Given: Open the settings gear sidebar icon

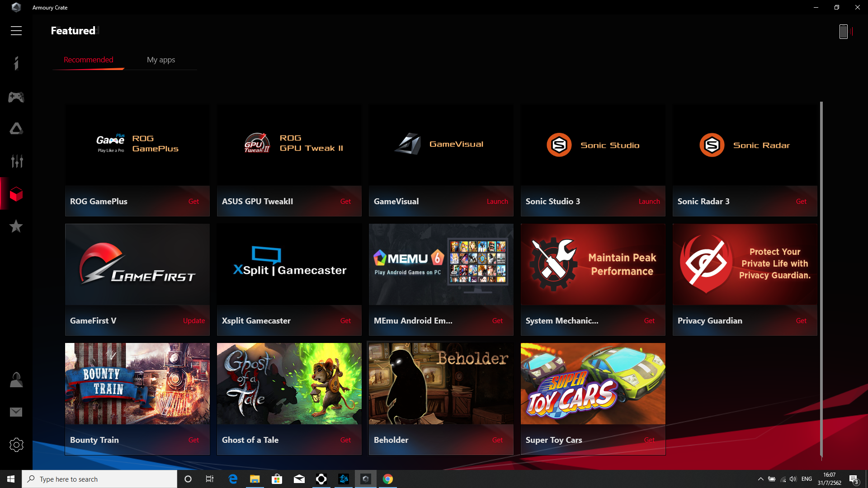Looking at the screenshot, I should 16,445.
